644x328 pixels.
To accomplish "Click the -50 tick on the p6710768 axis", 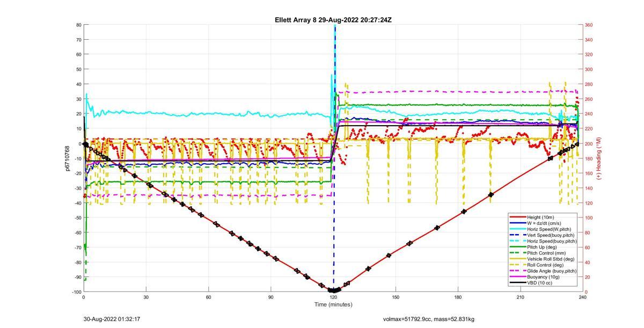I will [77, 217].
